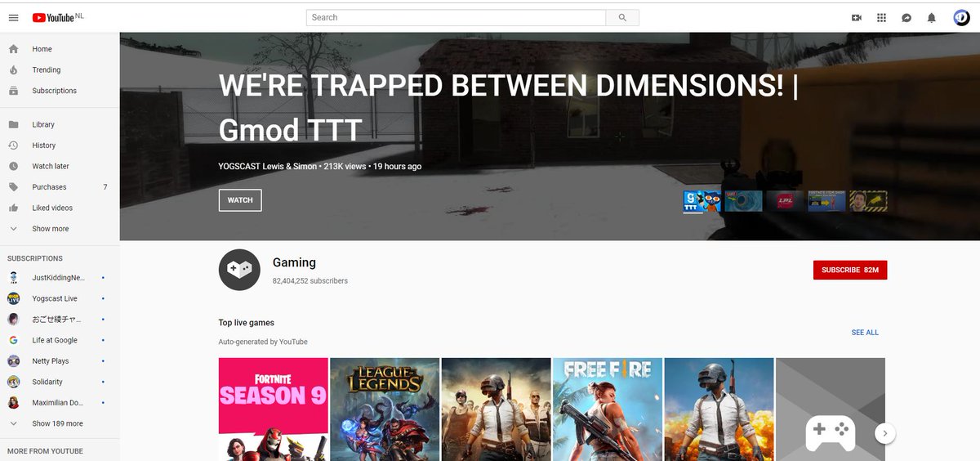This screenshot has width=980, height=461.
Task: Select last banner carousel thumbnail with man
Action: point(868,201)
